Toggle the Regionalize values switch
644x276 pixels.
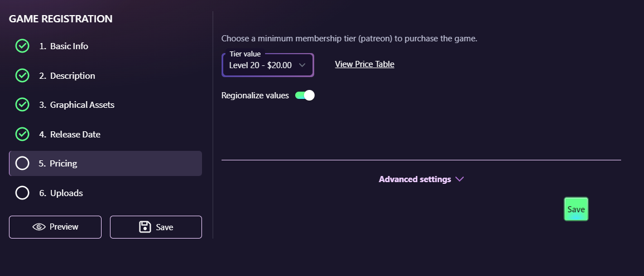point(305,96)
